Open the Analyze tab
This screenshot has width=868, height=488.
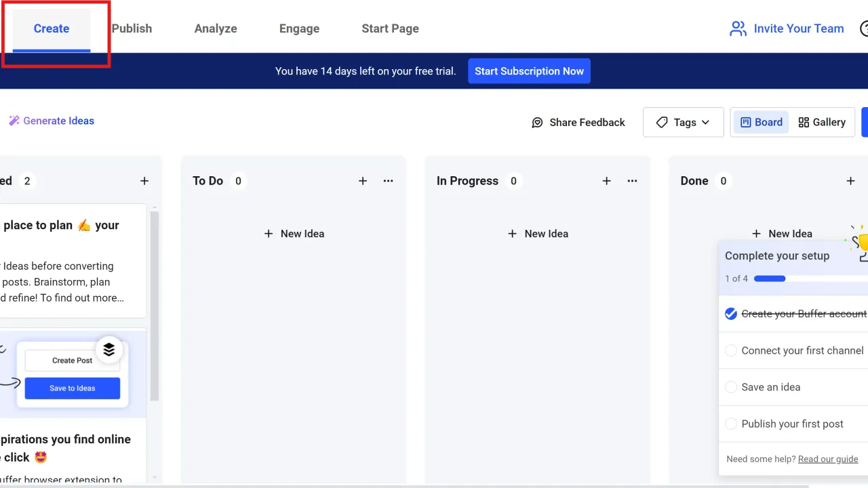point(216,28)
